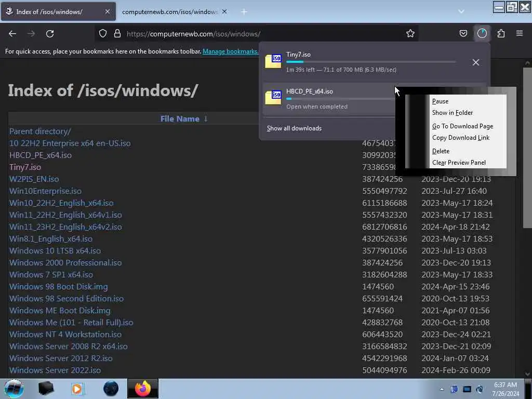Bookmark this page with the star icon
The image size is (532, 399).
[410, 34]
